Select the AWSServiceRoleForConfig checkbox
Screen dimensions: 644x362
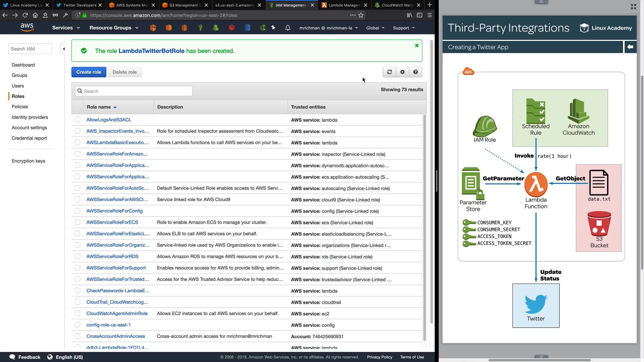pyautogui.click(x=77, y=211)
